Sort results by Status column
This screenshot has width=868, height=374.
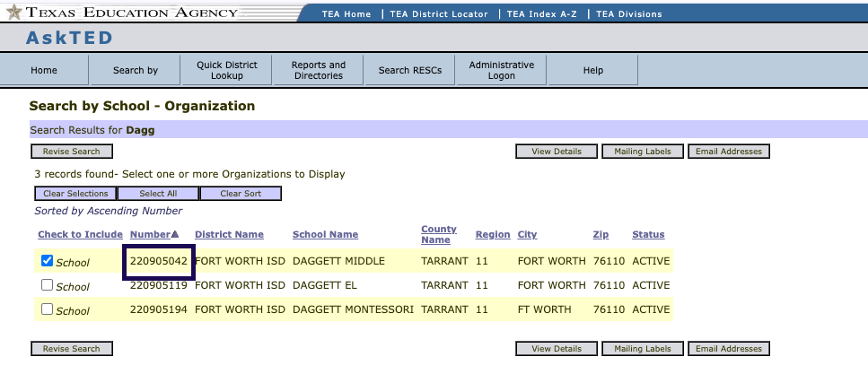648,235
